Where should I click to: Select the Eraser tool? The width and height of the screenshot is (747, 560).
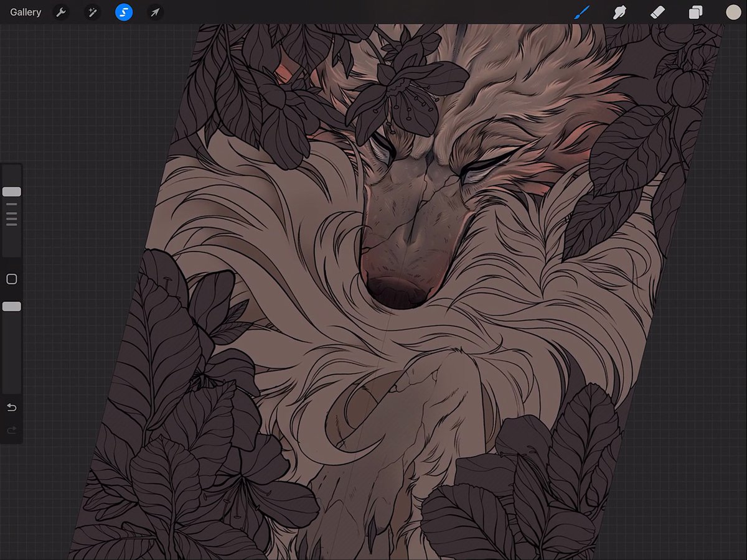(x=657, y=12)
